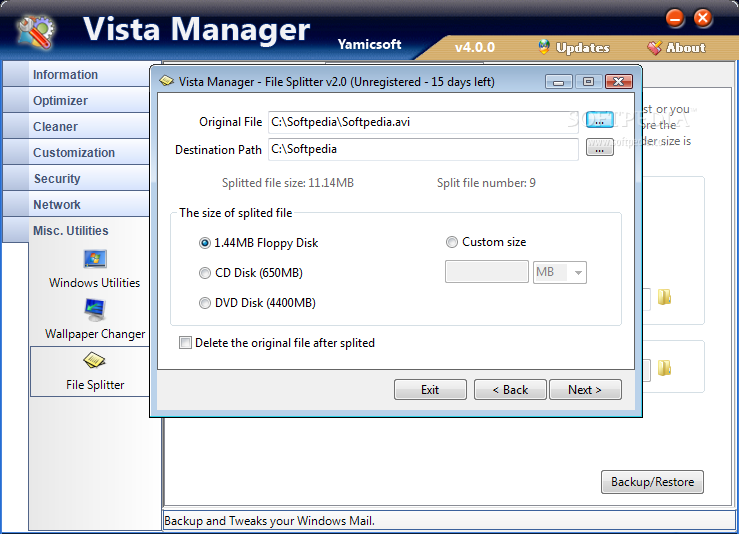Open the Windows Utilities icon
This screenshot has height=534, width=739.
[95, 259]
